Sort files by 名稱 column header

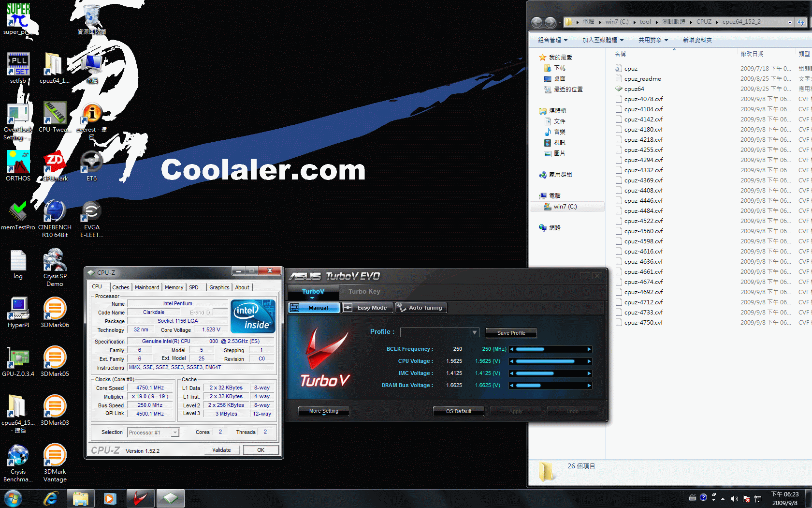coord(620,54)
